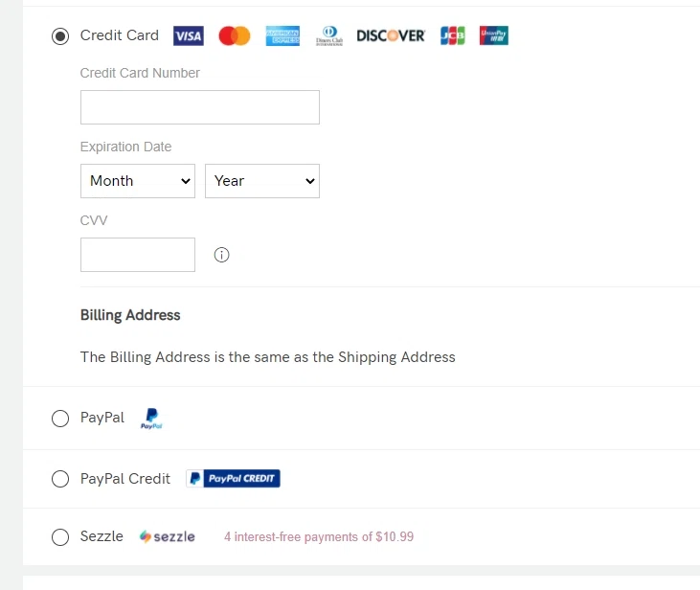Viewport: 700px width, 590px height.
Task: Click the JCB card logo
Action: [x=452, y=36]
